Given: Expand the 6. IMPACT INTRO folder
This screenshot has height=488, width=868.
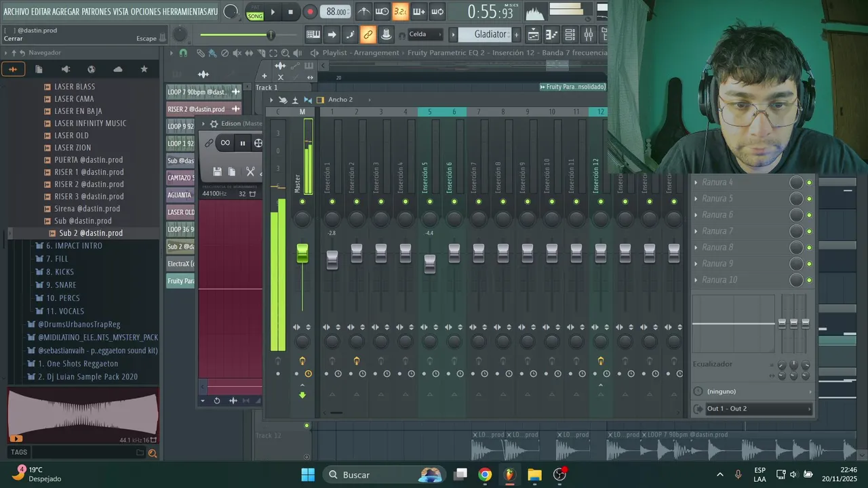Looking at the screenshot, I should point(73,246).
